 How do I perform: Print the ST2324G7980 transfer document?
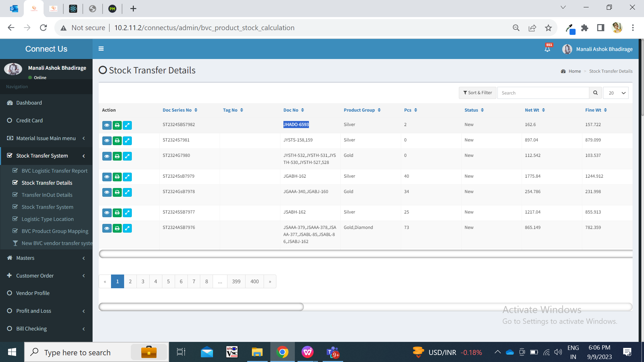[117, 156]
